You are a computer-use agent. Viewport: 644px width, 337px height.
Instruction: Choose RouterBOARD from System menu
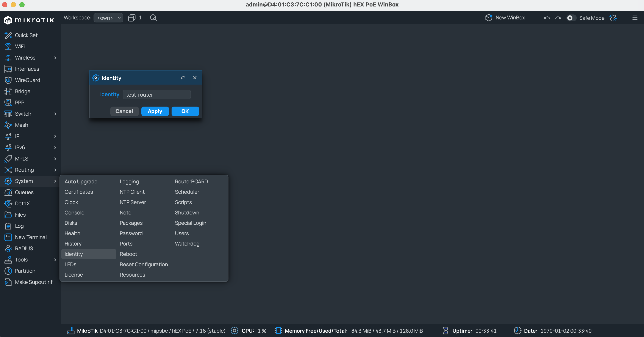click(x=191, y=182)
